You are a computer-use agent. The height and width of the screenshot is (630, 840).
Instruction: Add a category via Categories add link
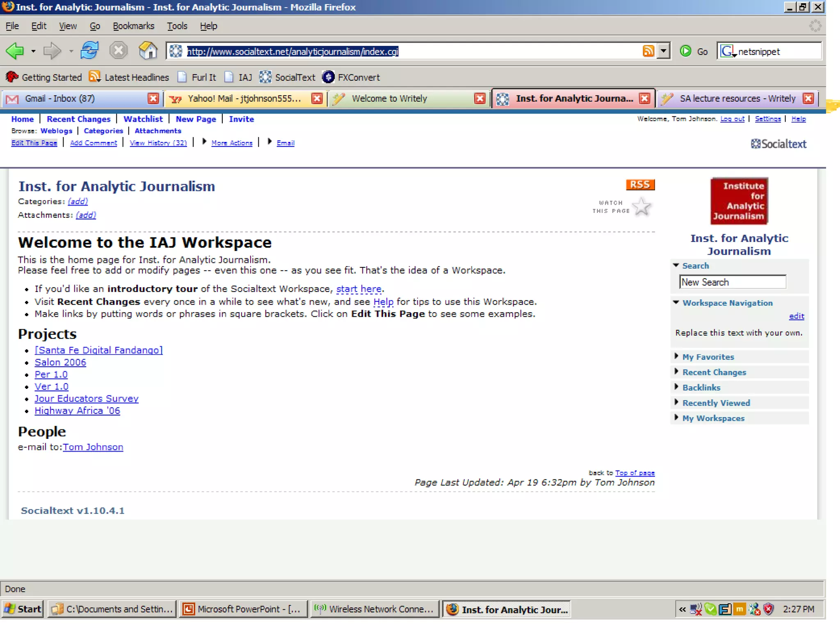78,201
